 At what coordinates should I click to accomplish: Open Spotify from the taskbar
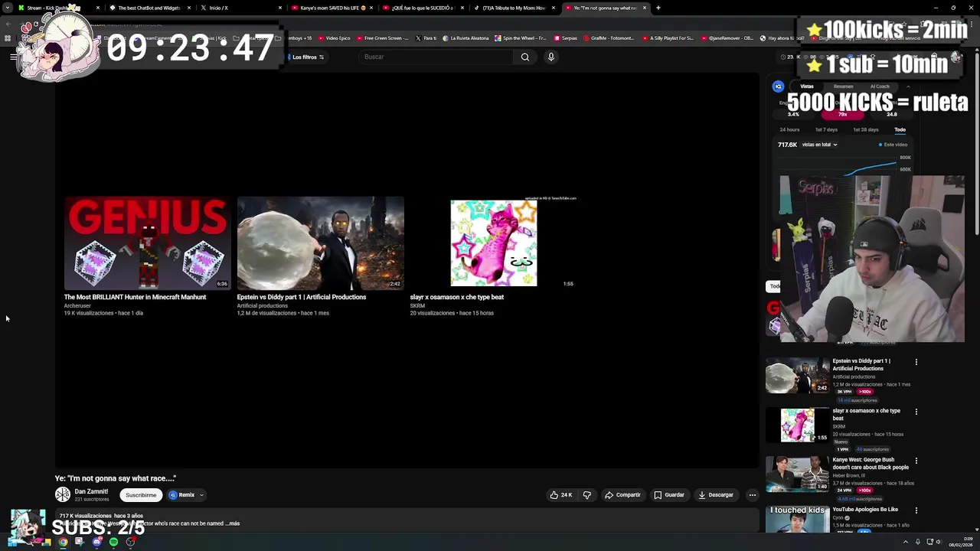coord(113,542)
